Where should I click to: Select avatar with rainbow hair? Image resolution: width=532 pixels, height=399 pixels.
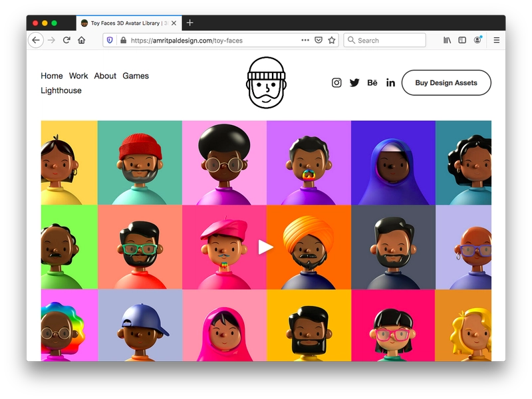tap(69, 325)
